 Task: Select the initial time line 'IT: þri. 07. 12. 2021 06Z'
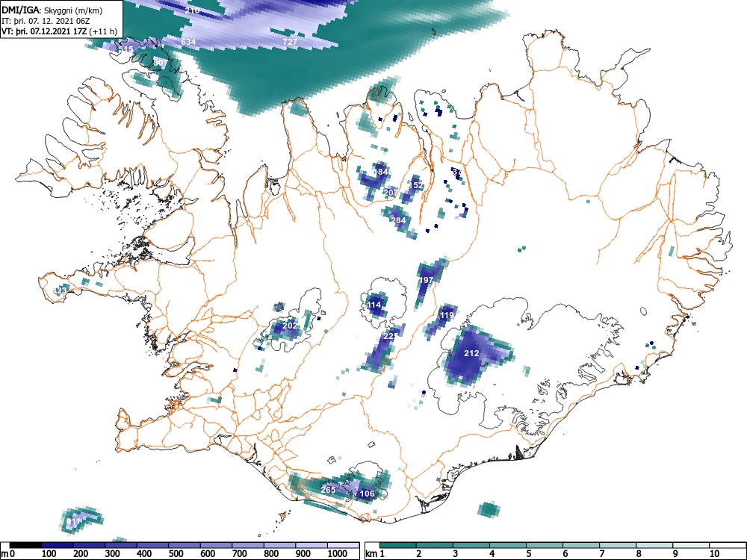(46, 21)
